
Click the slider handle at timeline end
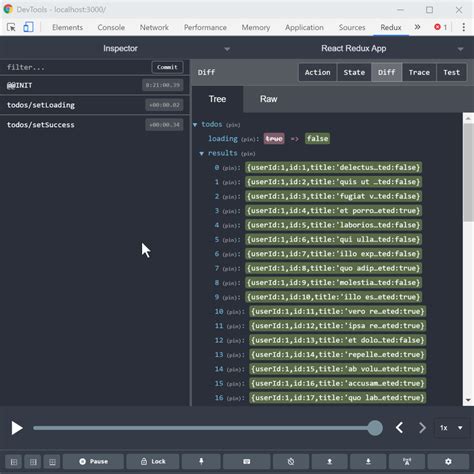pyautogui.click(x=375, y=428)
